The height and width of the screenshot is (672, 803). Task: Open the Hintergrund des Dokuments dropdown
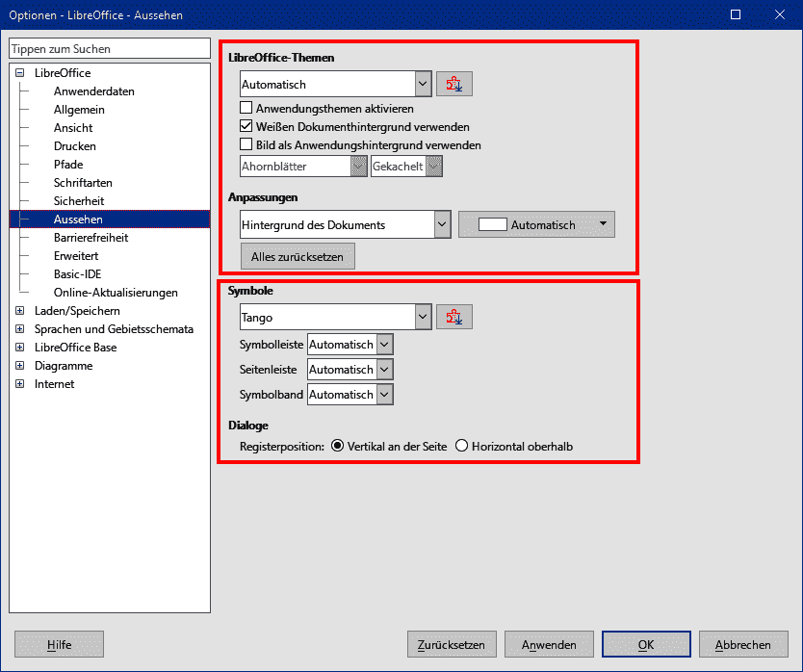pos(345,225)
